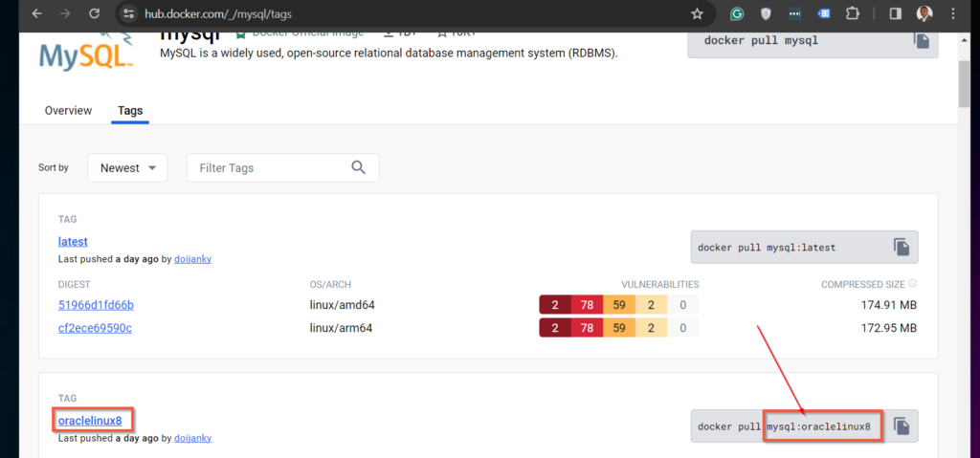The height and width of the screenshot is (458, 980).
Task: Open the Sort by Newest dropdown
Action: click(x=127, y=168)
